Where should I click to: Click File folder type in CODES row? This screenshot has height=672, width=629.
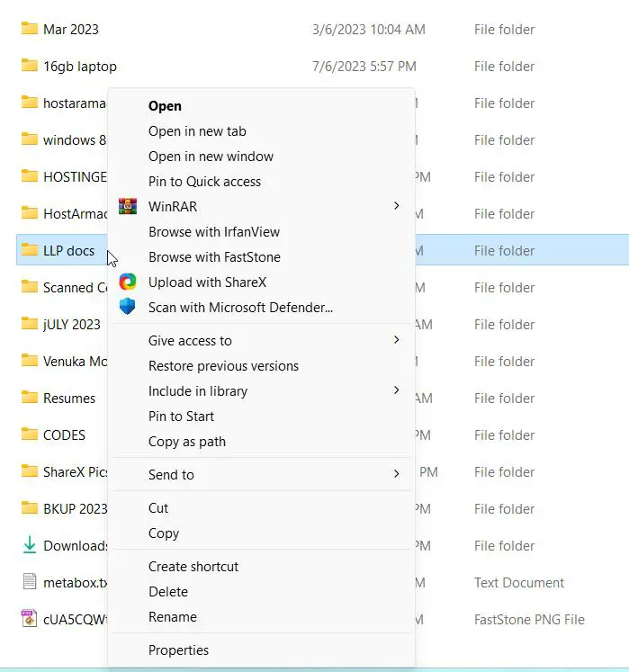[x=504, y=435]
